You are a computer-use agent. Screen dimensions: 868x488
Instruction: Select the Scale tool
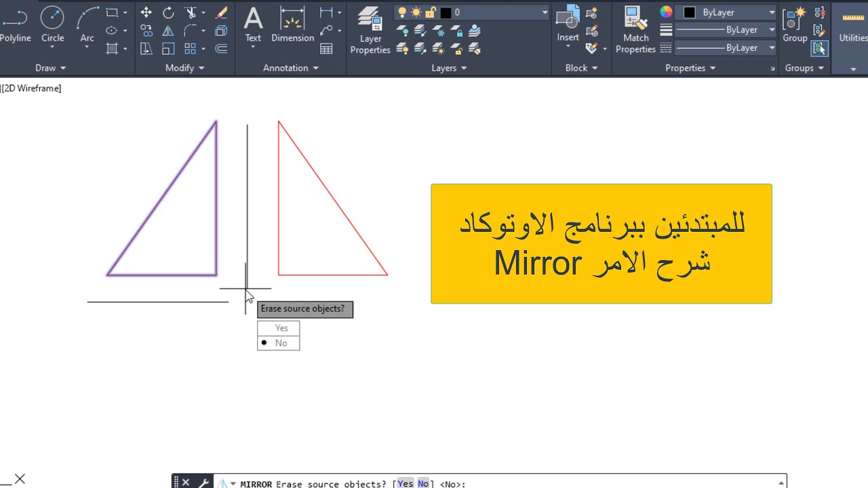[168, 48]
